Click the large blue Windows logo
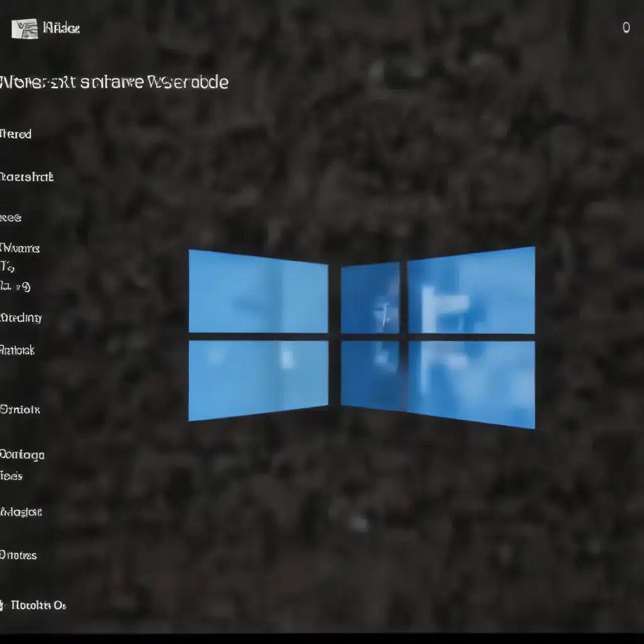The height and width of the screenshot is (644, 644). [x=362, y=337]
